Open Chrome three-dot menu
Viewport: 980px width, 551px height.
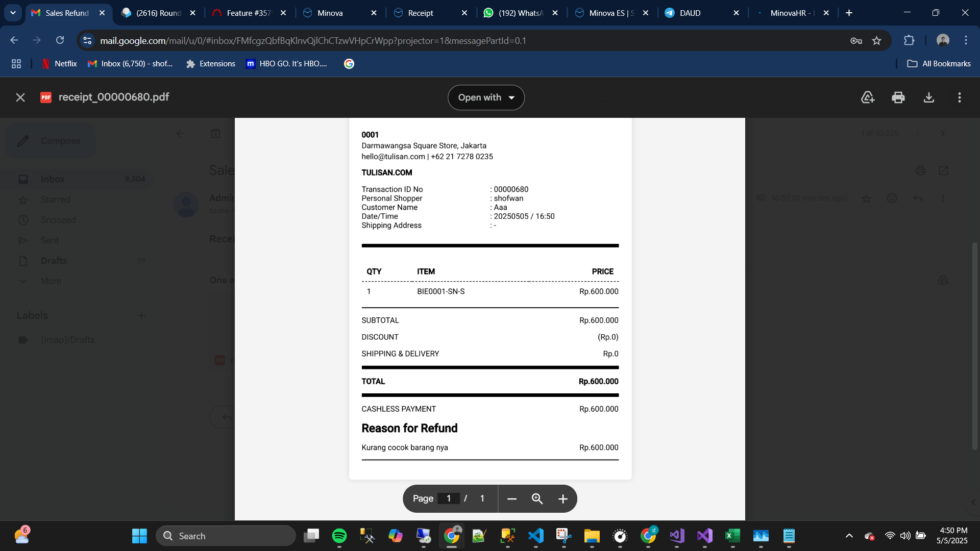pos(966,40)
